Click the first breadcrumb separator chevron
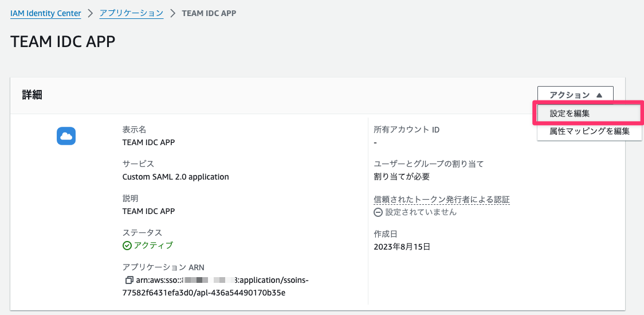Viewport: 644px width, 315px height. (91, 13)
